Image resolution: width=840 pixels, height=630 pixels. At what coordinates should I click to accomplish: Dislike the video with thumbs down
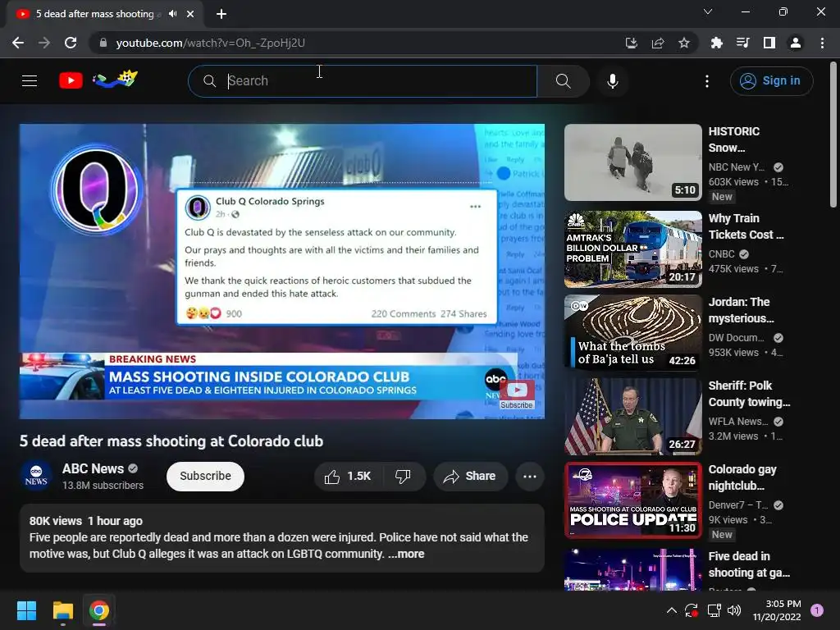[404, 477]
